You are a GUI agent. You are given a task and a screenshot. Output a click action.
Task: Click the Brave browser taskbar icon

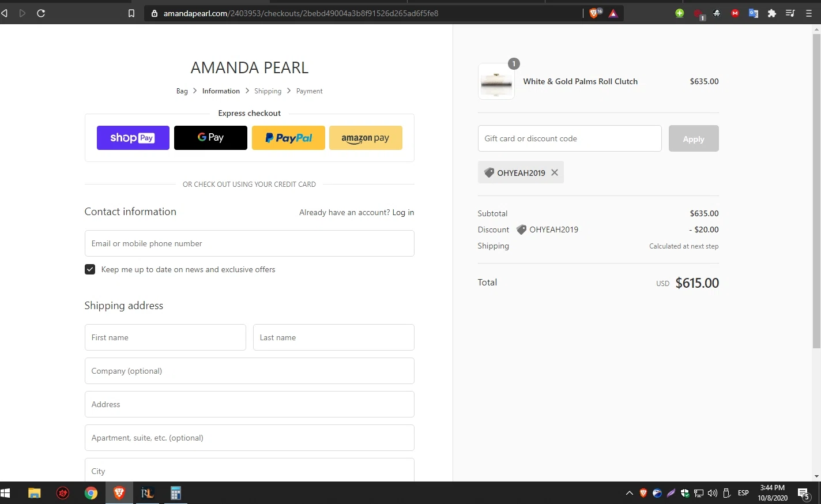119,493
